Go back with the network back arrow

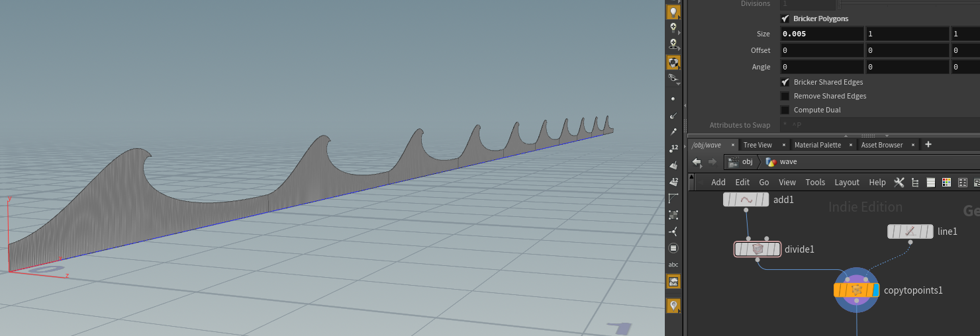[x=697, y=161]
